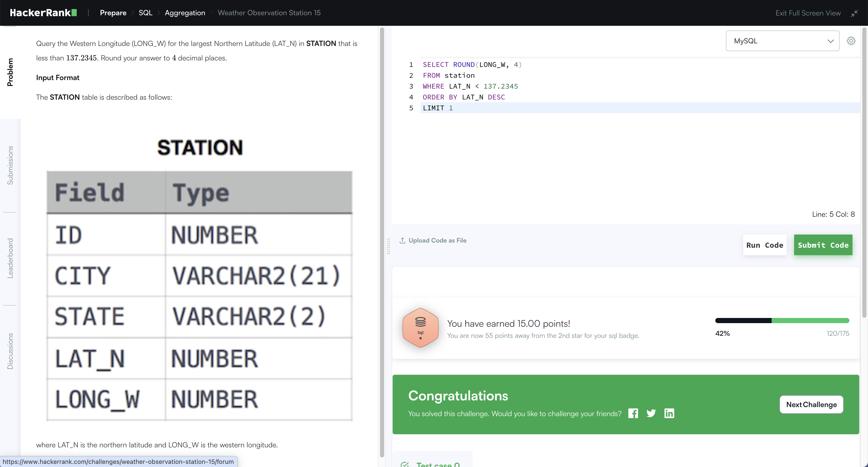
Task: Switch to the Leaderboard side tab
Action: click(10, 258)
